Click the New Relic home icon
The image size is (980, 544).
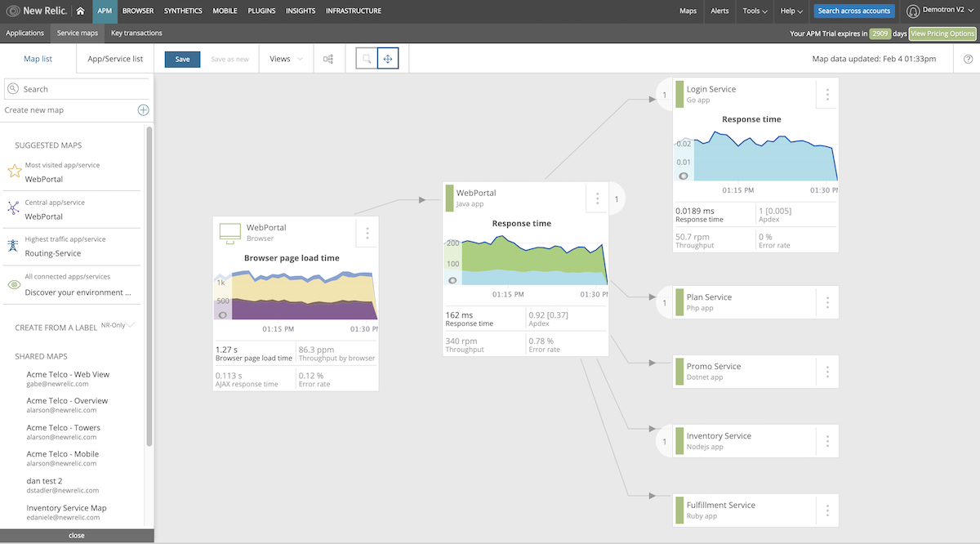80,11
